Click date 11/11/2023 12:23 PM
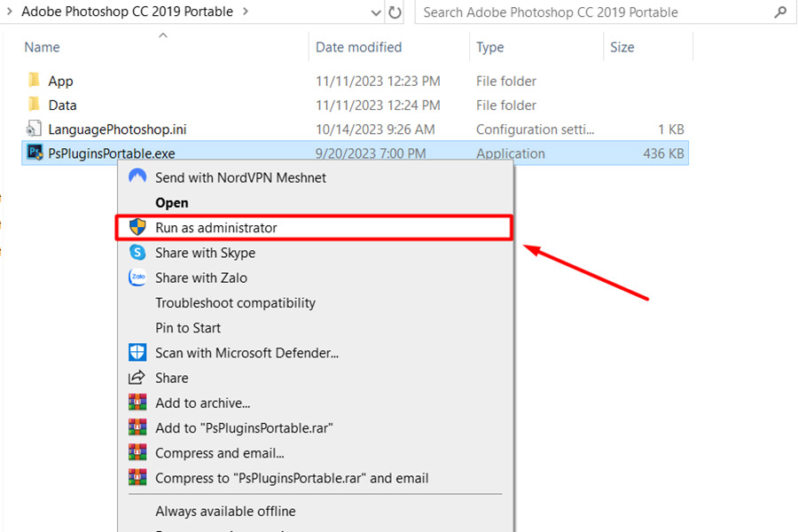 click(x=378, y=81)
